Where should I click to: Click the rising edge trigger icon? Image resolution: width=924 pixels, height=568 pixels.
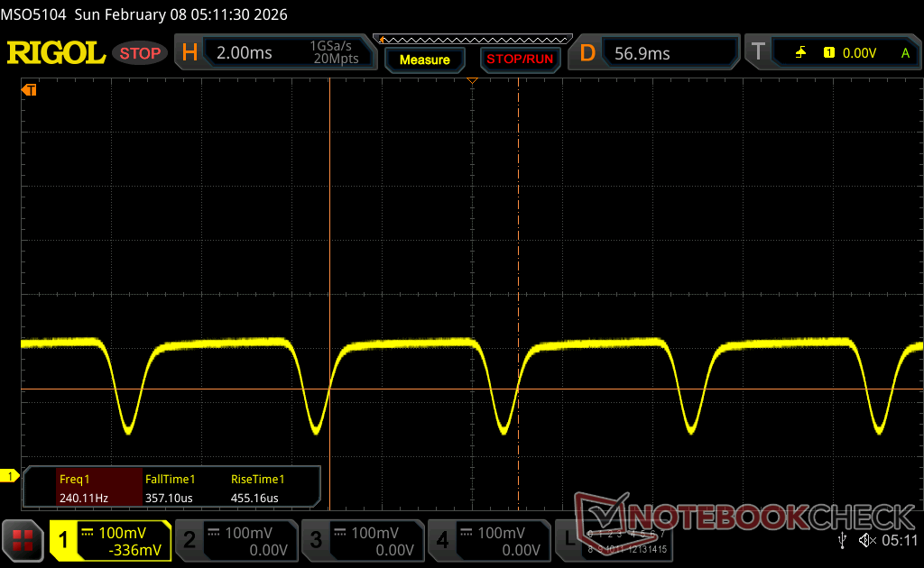[x=800, y=53]
